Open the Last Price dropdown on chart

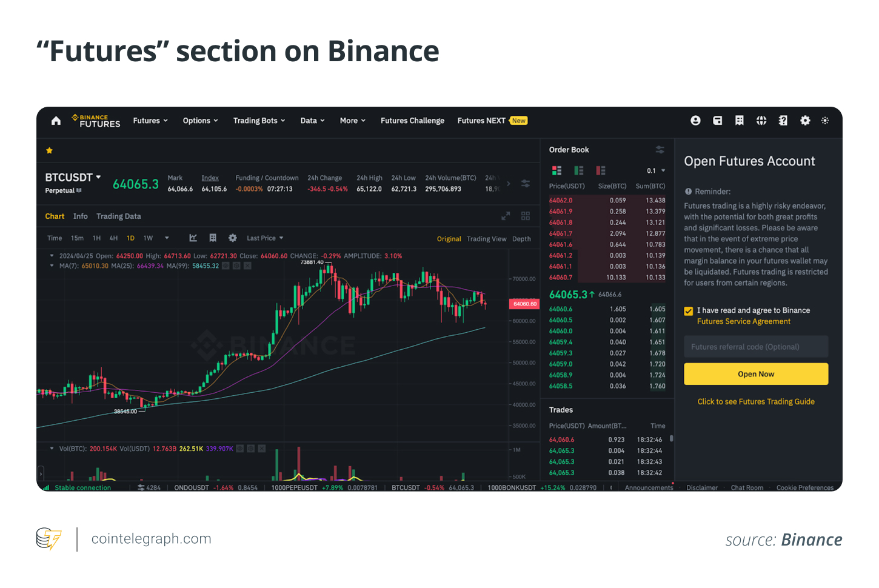pyautogui.click(x=264, y=238)
